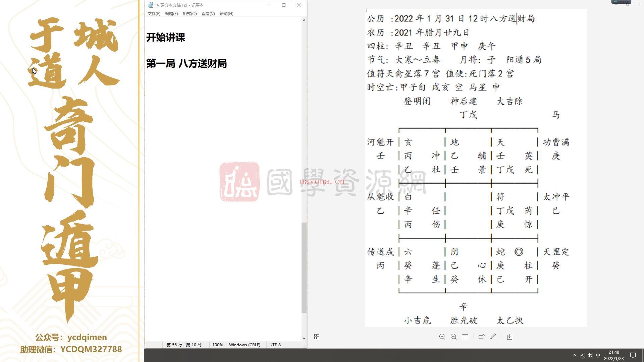Show hidden tray icons chevron

(x=574, y=355)
